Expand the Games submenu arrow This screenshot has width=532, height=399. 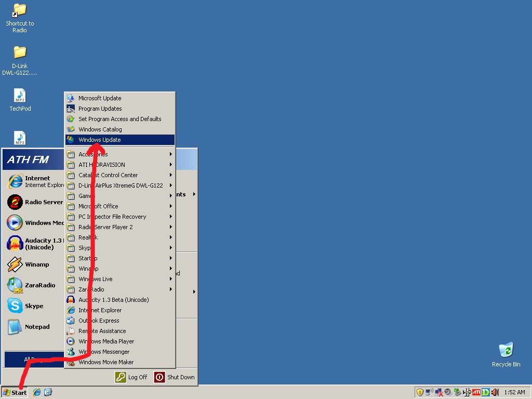pos(170,196)
